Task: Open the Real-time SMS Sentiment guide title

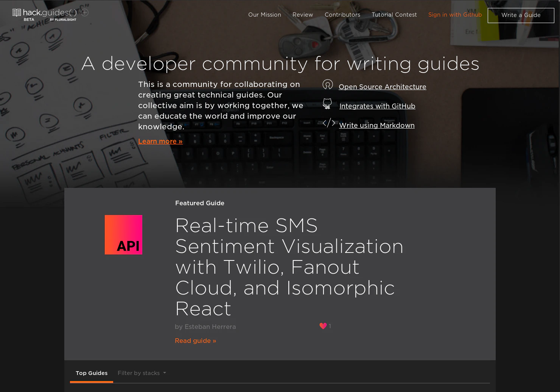Action: [289, 267]
